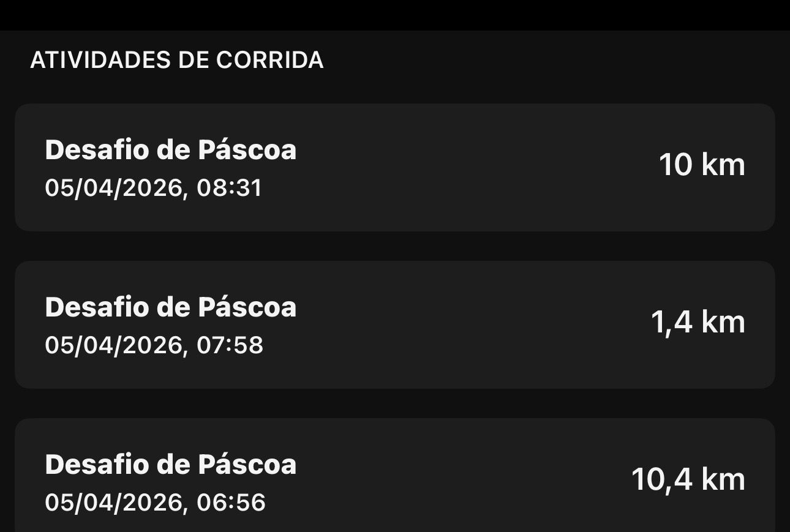The image size is (790, 532).
Task: Tap the title of the 1,4 km run
Action: tap(171, 307)
